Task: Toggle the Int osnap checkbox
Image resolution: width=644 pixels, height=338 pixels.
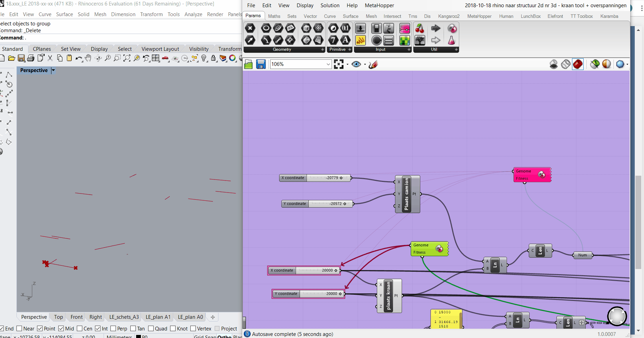Action: 98,328
